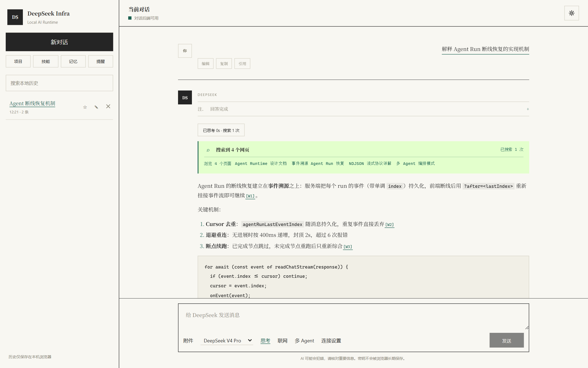Click the 你 user avatar

(x=185, y=51)
